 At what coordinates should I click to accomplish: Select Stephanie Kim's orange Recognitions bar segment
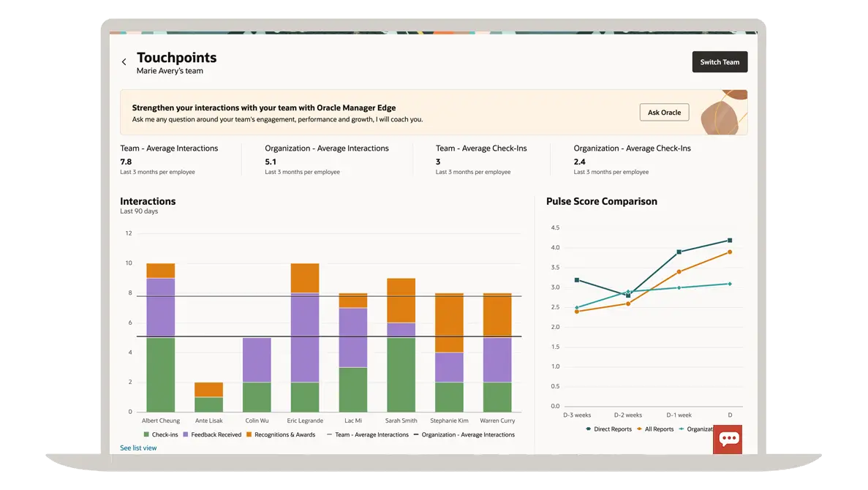(x=449, y=323)
